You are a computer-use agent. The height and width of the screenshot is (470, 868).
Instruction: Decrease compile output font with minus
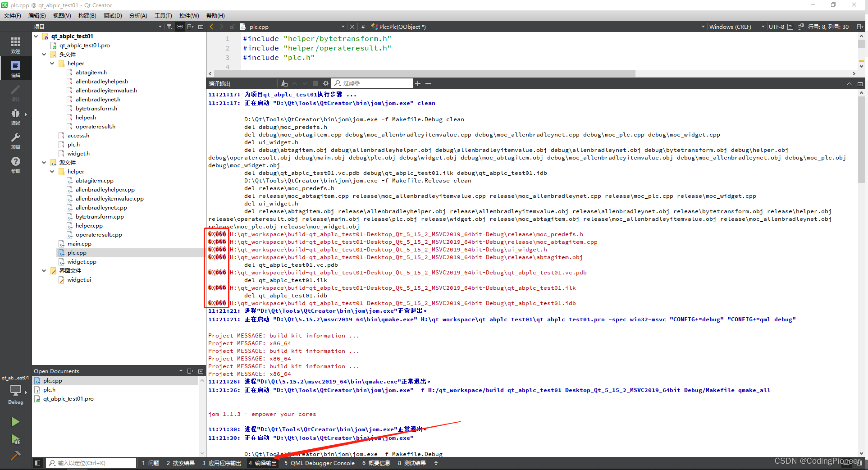428,83
